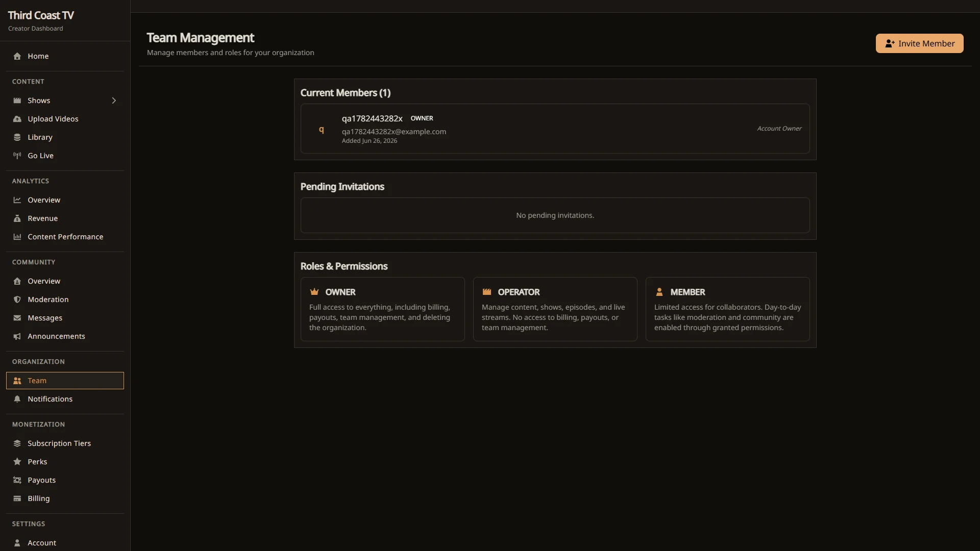
Task: Click the Notifications bell icon
Action: coord(17,399)
